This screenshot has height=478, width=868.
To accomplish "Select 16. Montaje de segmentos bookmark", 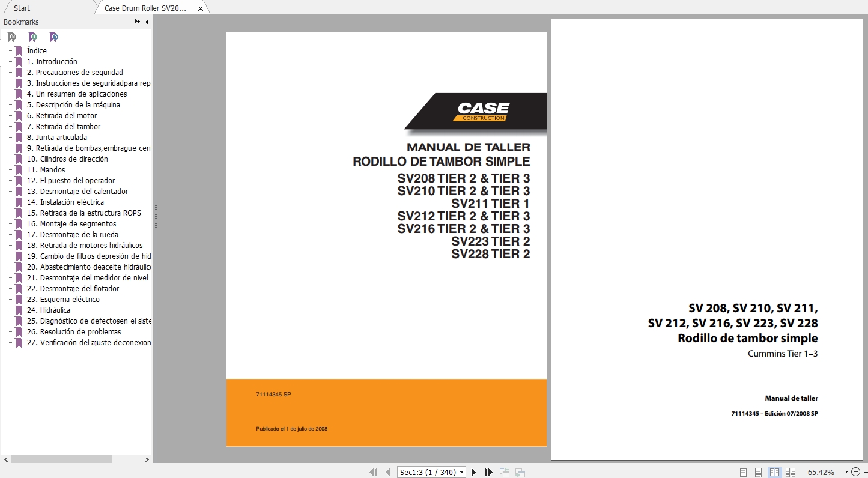I will pyautogui.click(x=71, y=224).
